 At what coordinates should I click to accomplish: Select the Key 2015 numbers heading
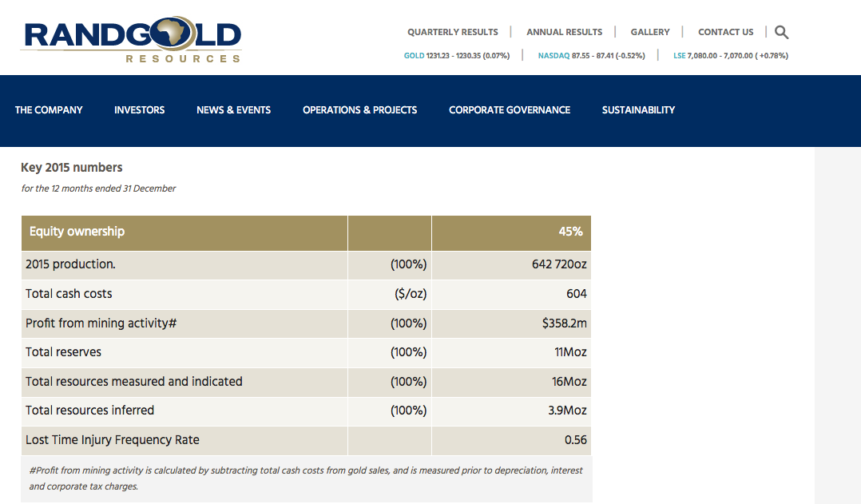pos(71,168)
